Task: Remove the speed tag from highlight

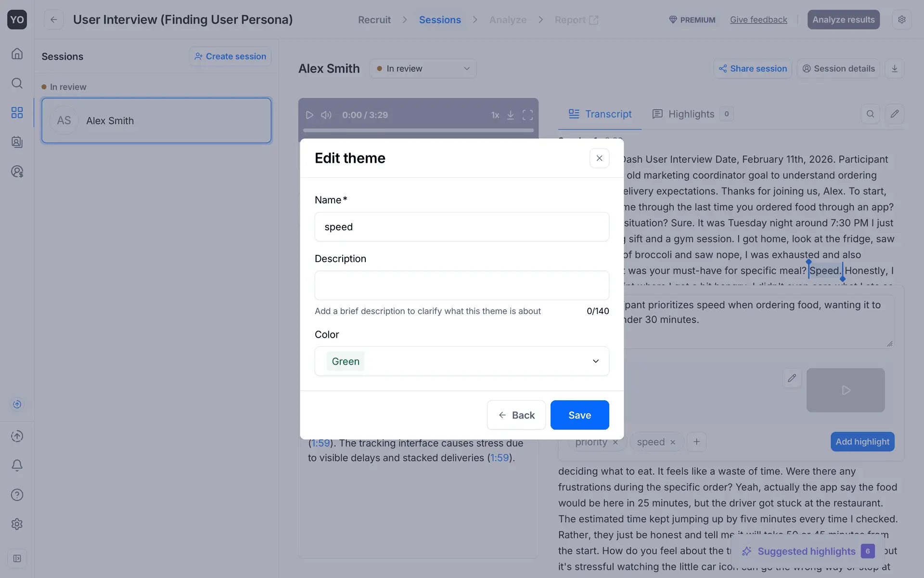Action: click(x=673, y=442)
